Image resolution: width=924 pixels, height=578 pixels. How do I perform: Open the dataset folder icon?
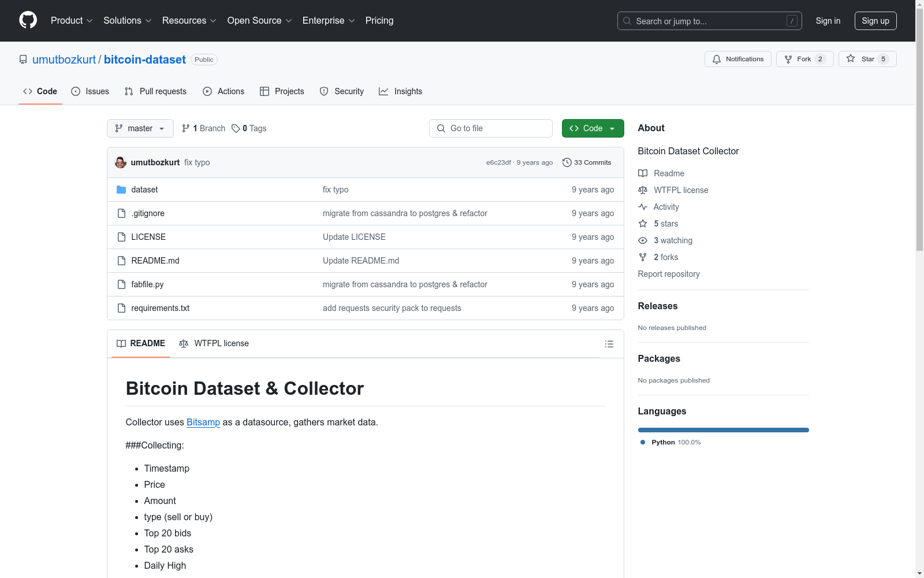121,190
